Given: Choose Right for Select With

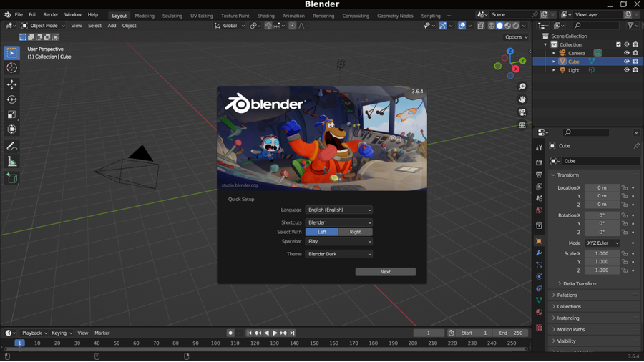Looking at the screenshot, I should pos(355,232).
